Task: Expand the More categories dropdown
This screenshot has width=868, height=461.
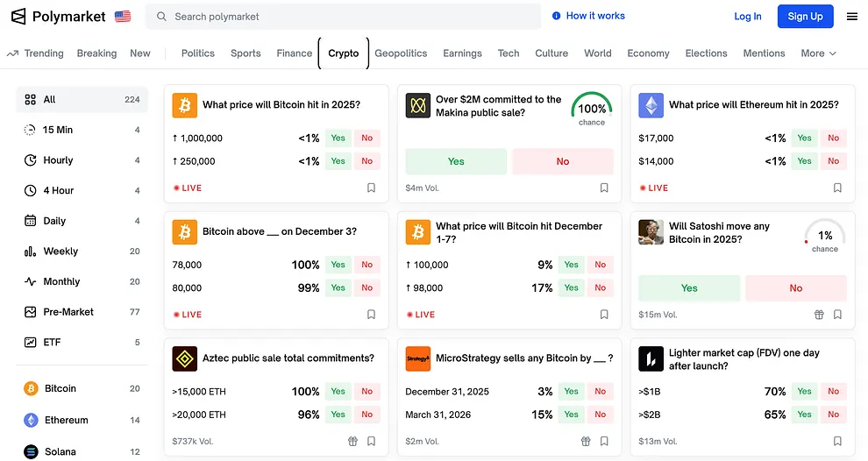Action: [818, 53]
